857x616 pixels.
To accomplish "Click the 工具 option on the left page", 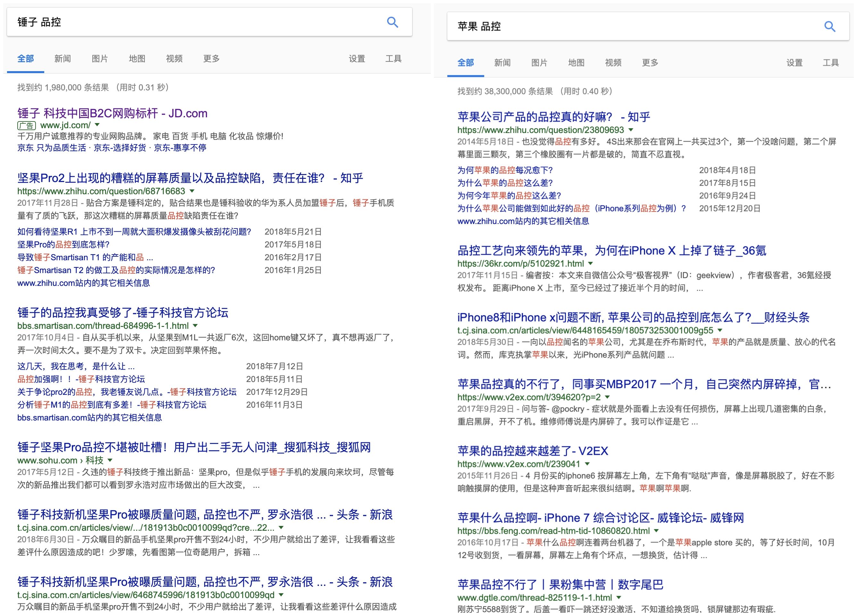I will tap(393, 59).
